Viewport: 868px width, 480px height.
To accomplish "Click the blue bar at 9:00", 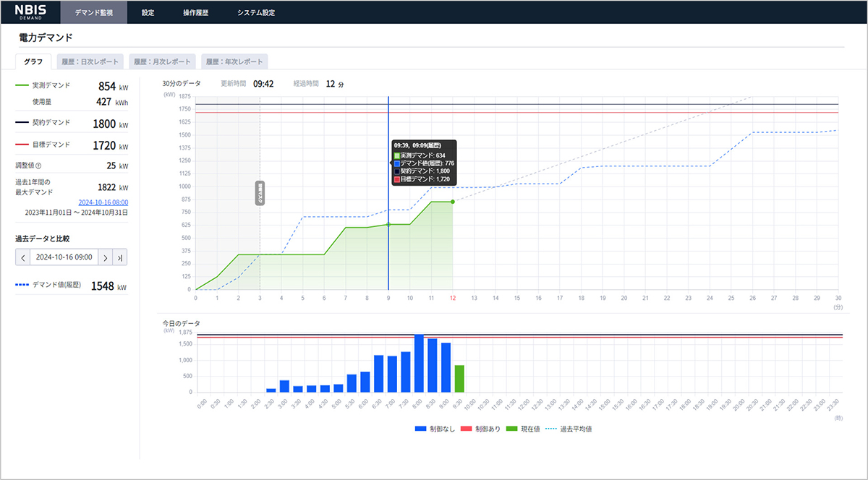I will (x=446, y=368).
